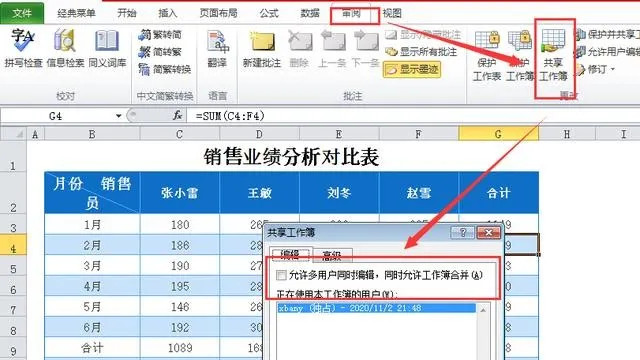Select user xbany (独占) in list
The image size is (640, 360).
pyautogui.click(x=376, y=308)
